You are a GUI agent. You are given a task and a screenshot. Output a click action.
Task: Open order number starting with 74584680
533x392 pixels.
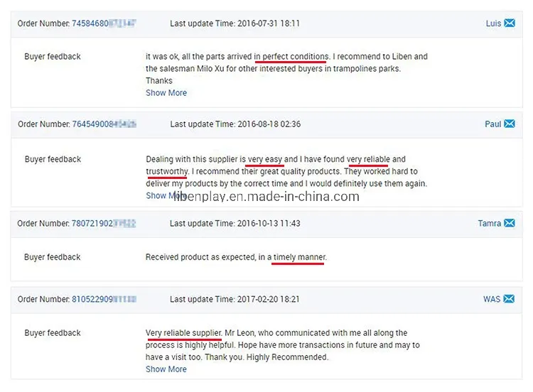[104, 23]
